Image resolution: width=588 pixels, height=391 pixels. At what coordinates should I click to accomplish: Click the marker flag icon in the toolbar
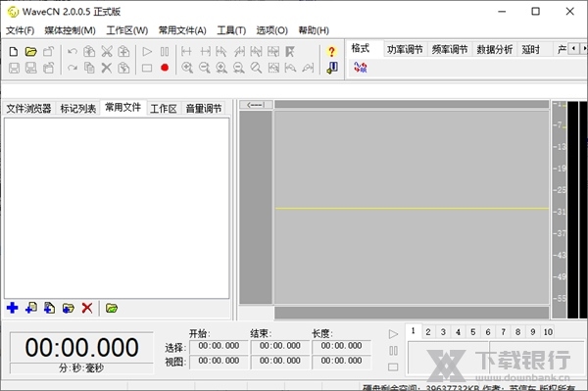(x=290, y=51)
